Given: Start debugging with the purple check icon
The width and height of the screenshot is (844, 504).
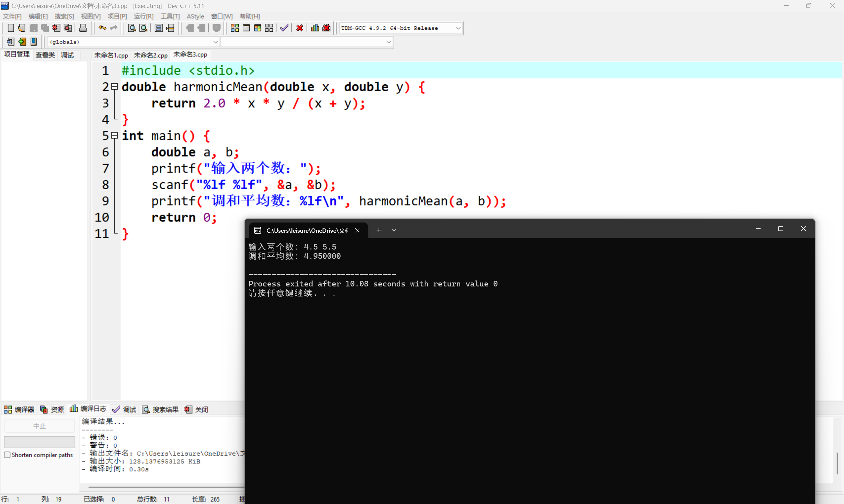Looking at the screenshot, I should coord(284,28).
